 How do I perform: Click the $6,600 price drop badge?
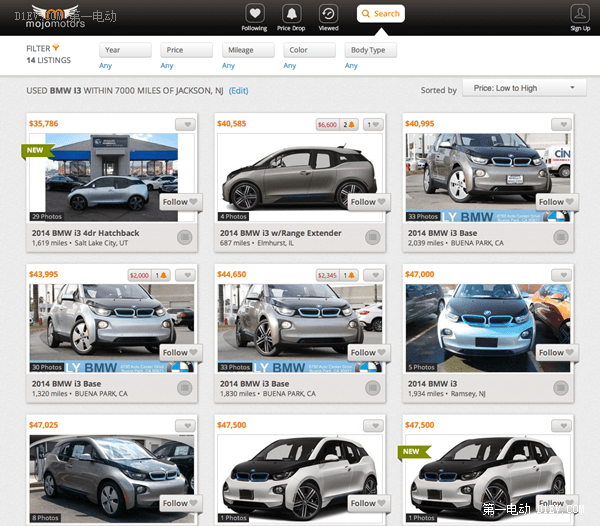[328, 125]
